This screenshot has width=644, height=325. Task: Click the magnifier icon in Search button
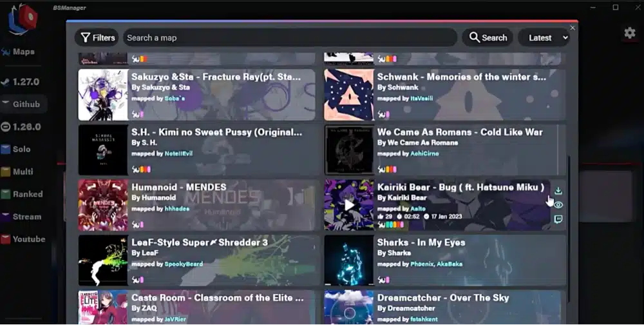point(475,37)
